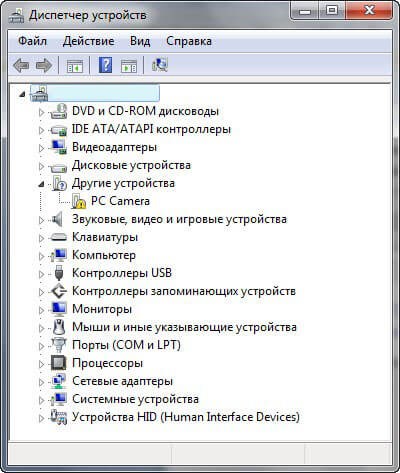Close the Диспетчер устройств window
Viewport: 400px width, 473px height.
coord(369,11)
